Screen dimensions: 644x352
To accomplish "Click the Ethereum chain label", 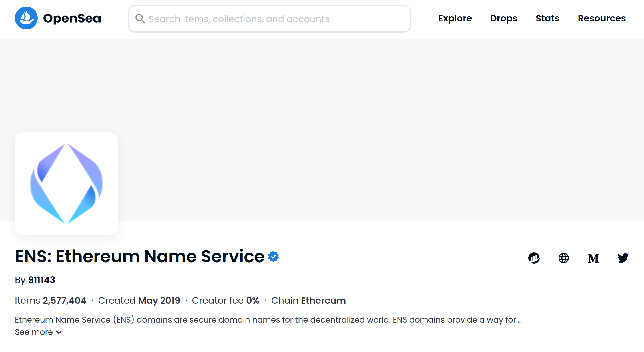I will (x=323, y=301).
